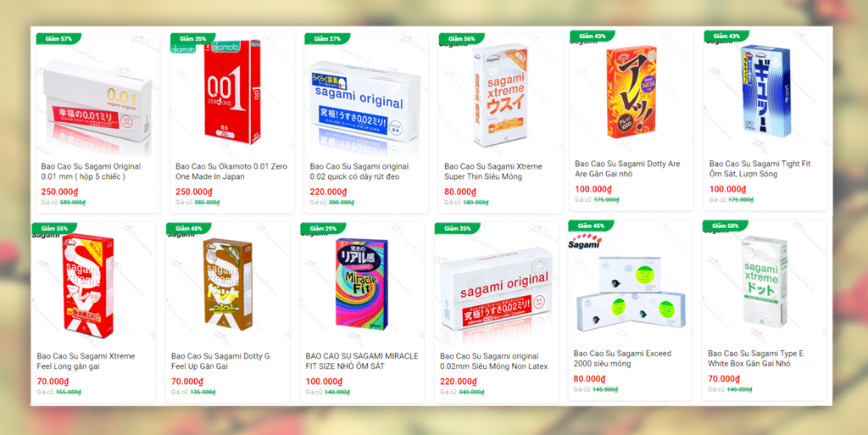This screenshot has height=435, width=868.
Task: Click the Giảm 57% discount badge
Action: (x=58, y=39)
